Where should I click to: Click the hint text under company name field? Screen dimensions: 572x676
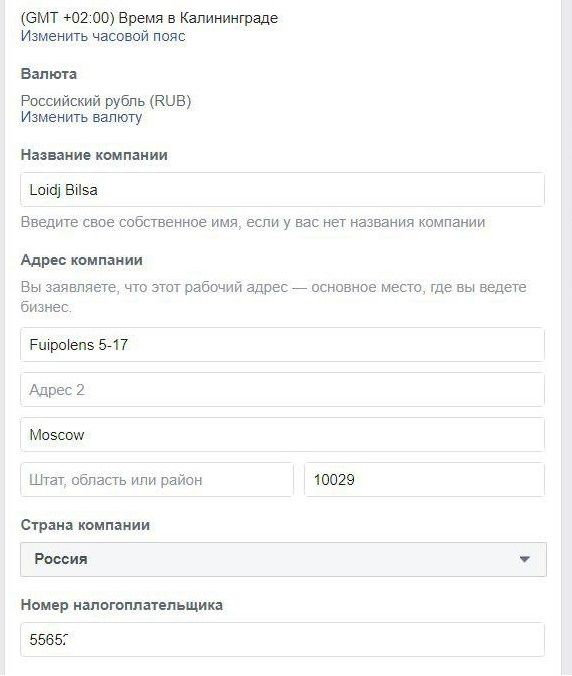[253, 222]
